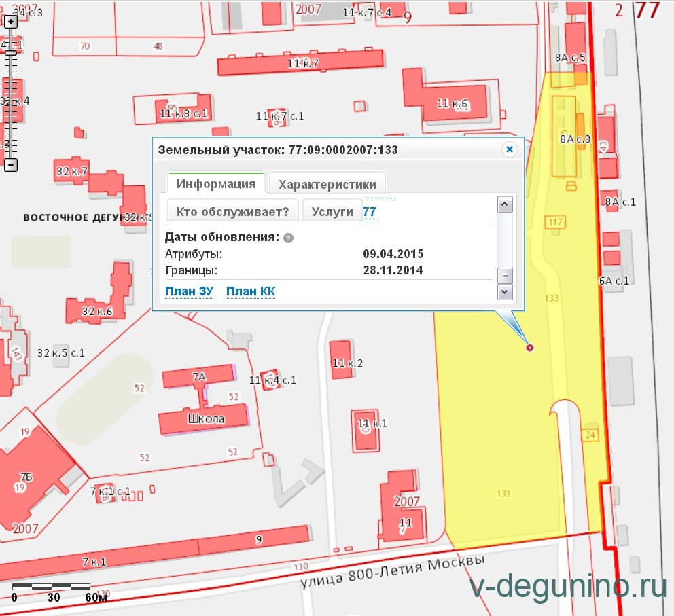Open the Кто обслуживает? tab
This screenshot has height=616, width=674.
pyautogui.click(x=232, y=211)
